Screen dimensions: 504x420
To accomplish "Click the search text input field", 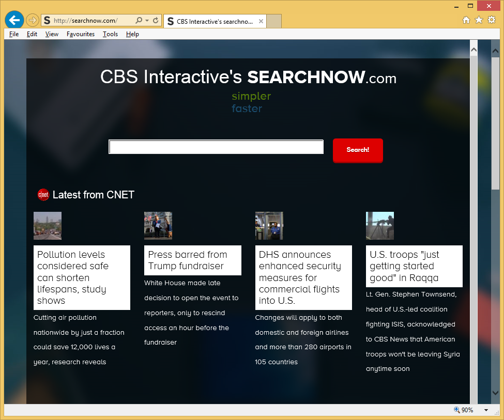I will (216, 147).
